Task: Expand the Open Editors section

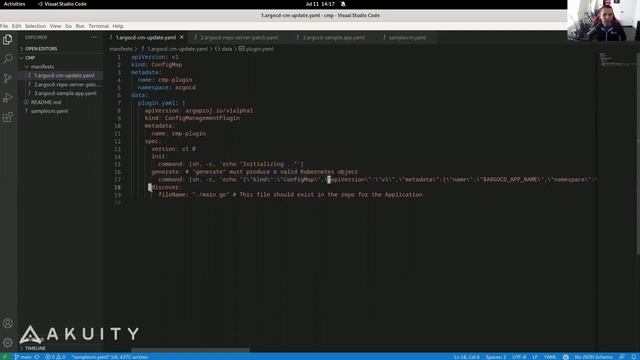Action: coord(60,49)
